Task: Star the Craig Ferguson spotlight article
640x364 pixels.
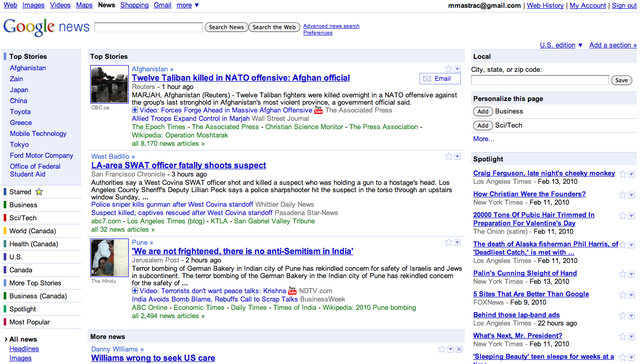Action: (622, 174)
